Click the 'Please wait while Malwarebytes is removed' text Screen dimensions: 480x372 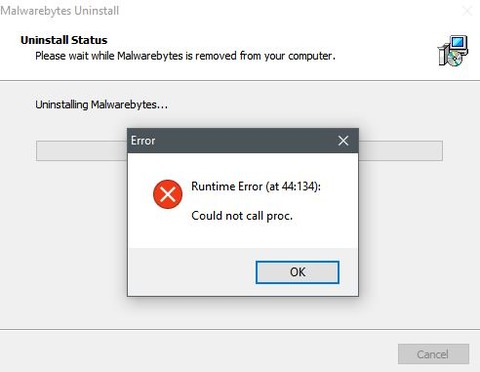[x=185, y=56]
